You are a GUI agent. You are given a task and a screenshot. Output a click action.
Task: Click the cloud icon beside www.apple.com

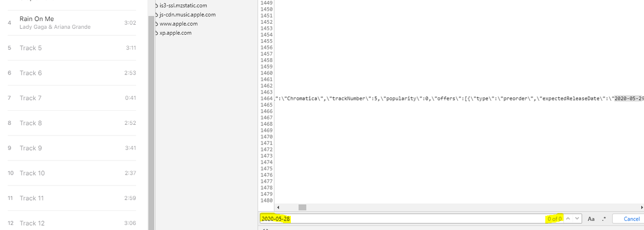click(156, 24)
